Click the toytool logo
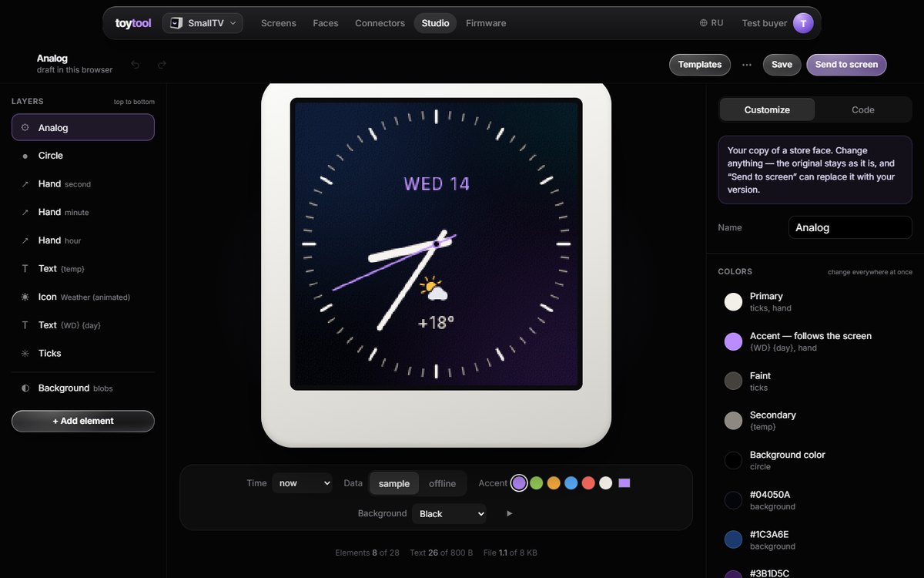Screen dimensions: 924x578 [134, 23]
